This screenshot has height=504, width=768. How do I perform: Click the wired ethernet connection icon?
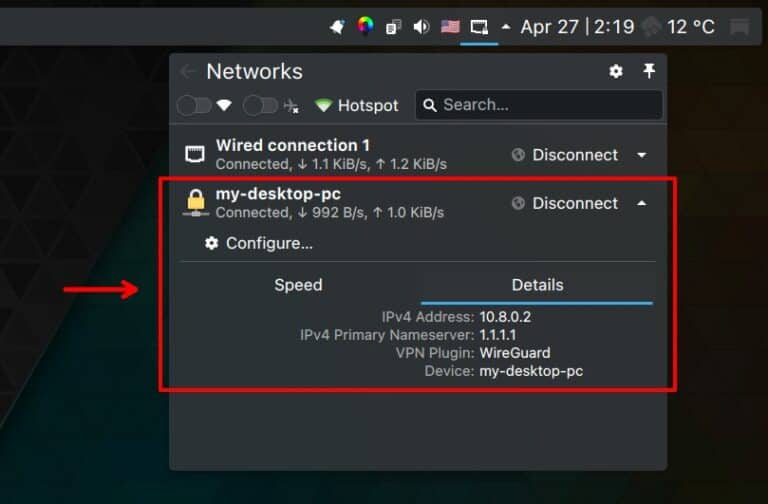point(195,154)
